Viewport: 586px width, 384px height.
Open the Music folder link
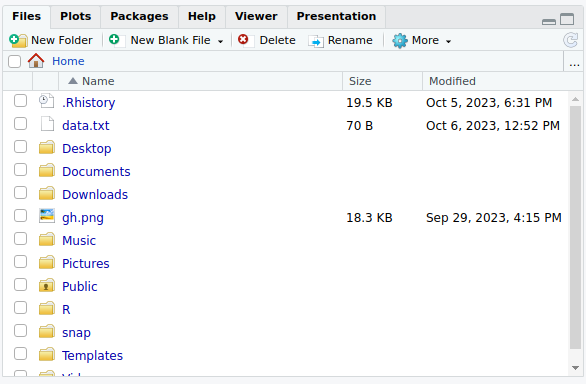79,241
